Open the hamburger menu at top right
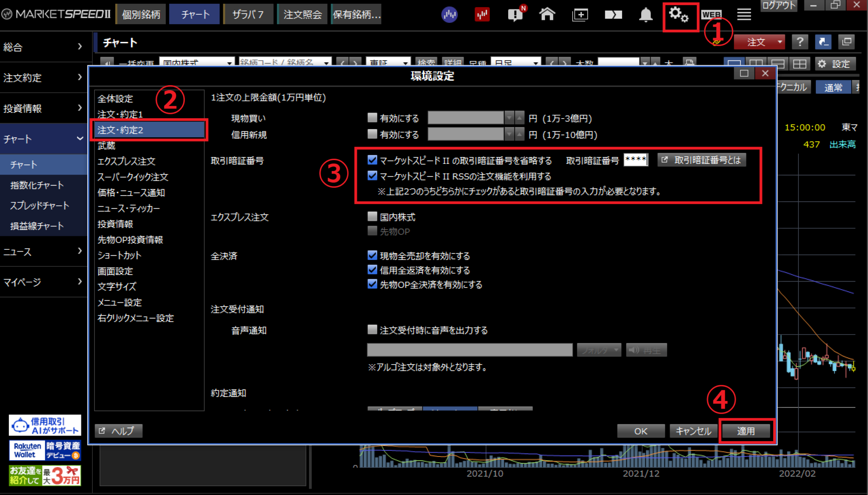 point(744,14)
